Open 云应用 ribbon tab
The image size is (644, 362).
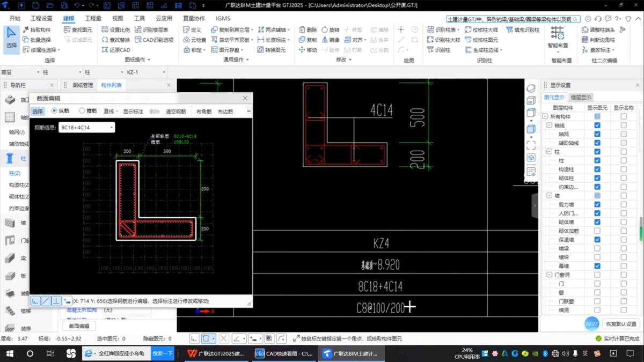[164, 18]
